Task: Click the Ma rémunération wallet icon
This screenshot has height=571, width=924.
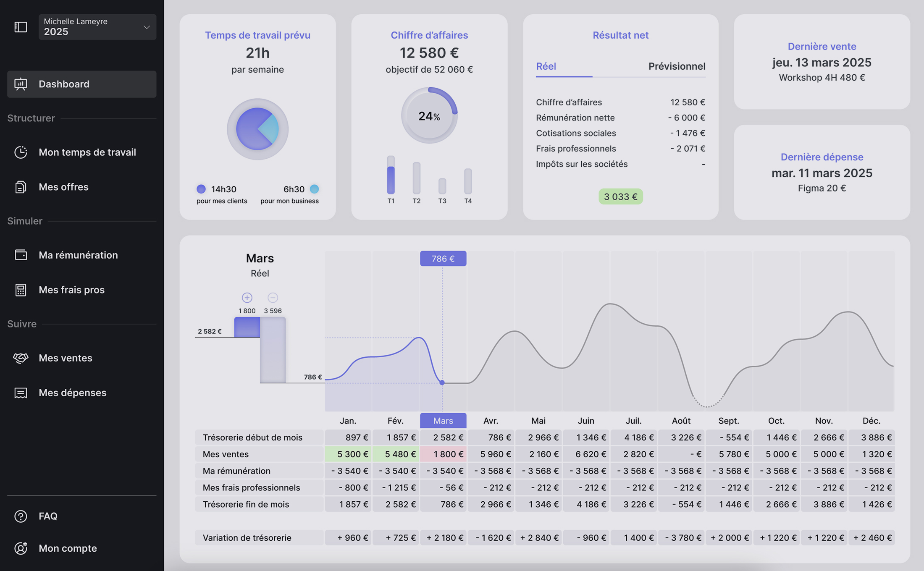Action: coord(21,255)
